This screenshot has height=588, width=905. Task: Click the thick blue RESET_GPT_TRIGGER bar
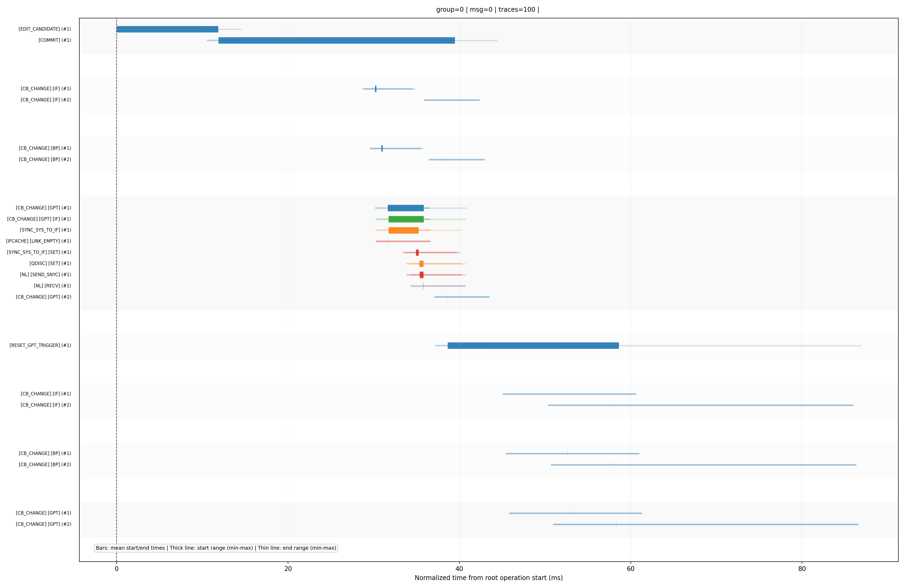coord(533,346)
